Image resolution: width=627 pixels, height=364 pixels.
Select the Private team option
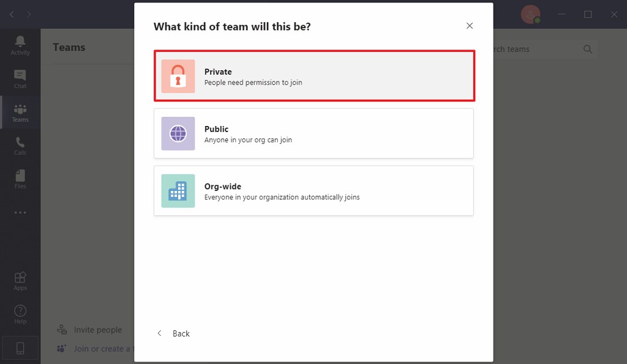point(314,76)
